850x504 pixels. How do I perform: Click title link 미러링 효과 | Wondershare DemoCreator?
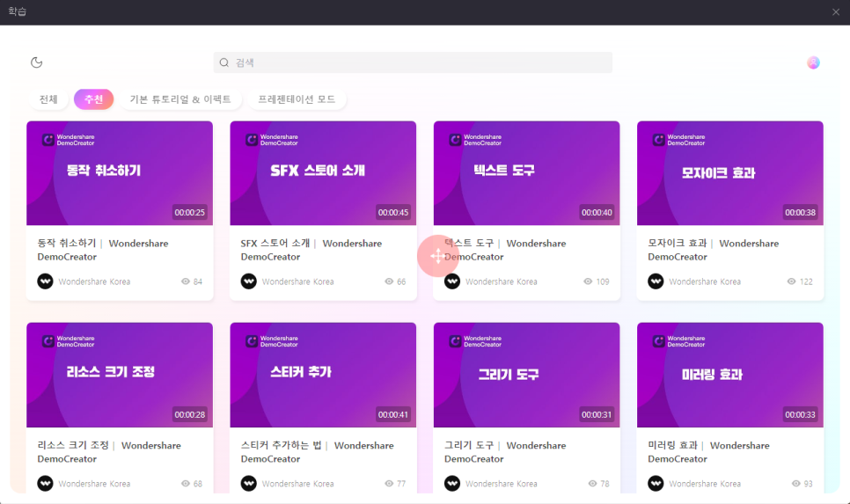(708, 452)
